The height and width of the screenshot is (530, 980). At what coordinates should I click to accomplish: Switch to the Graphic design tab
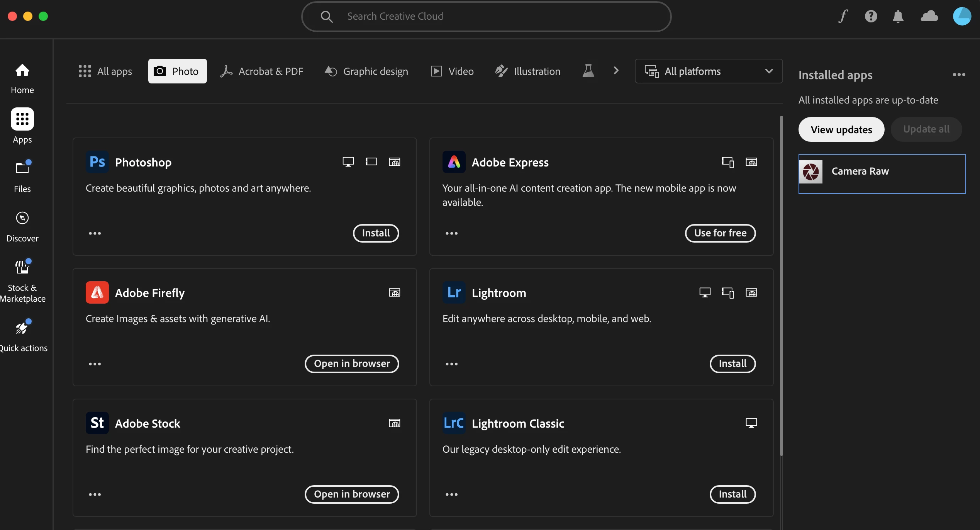pos(366,71)
